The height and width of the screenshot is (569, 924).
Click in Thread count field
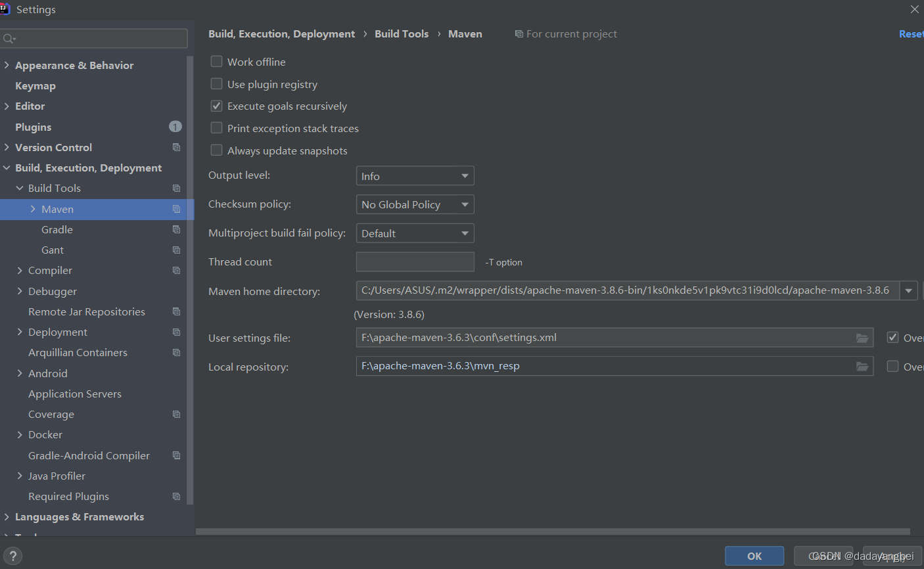(415, 262)
